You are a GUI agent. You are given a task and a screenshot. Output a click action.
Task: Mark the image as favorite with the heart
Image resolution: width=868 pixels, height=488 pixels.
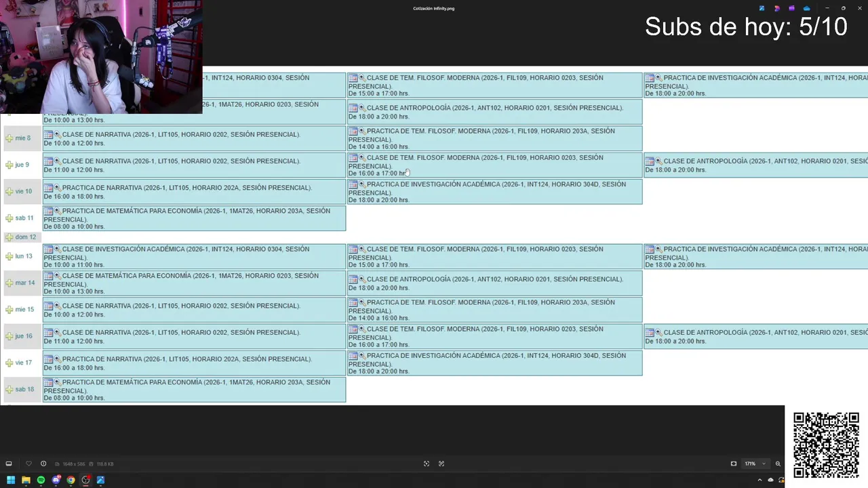coord(28,464)
